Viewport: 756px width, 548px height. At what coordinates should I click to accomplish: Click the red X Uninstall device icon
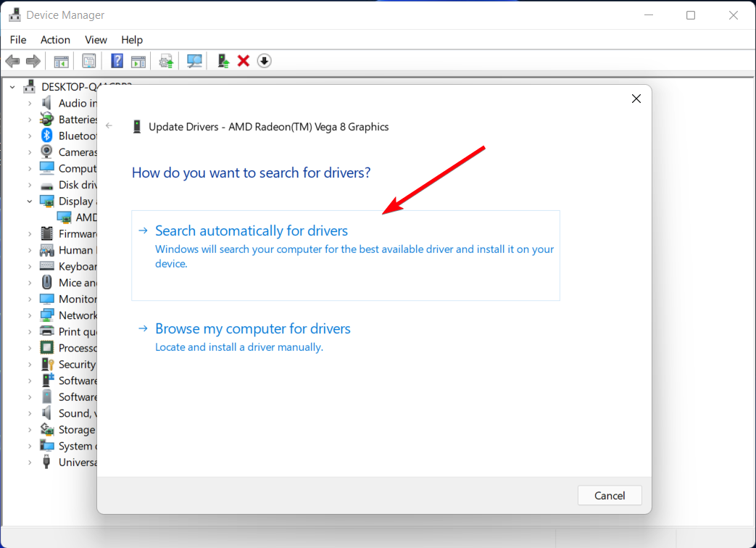(x=244, y=61)
